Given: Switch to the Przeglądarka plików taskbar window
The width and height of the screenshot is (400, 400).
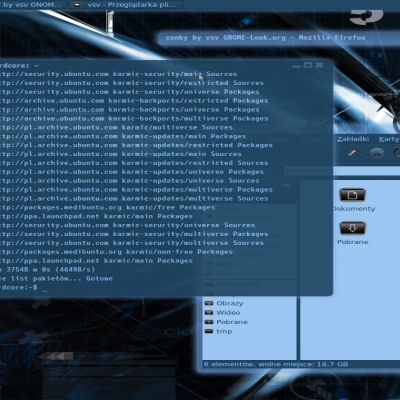Looking at the screenshot, I should click(x=126, y=5).
